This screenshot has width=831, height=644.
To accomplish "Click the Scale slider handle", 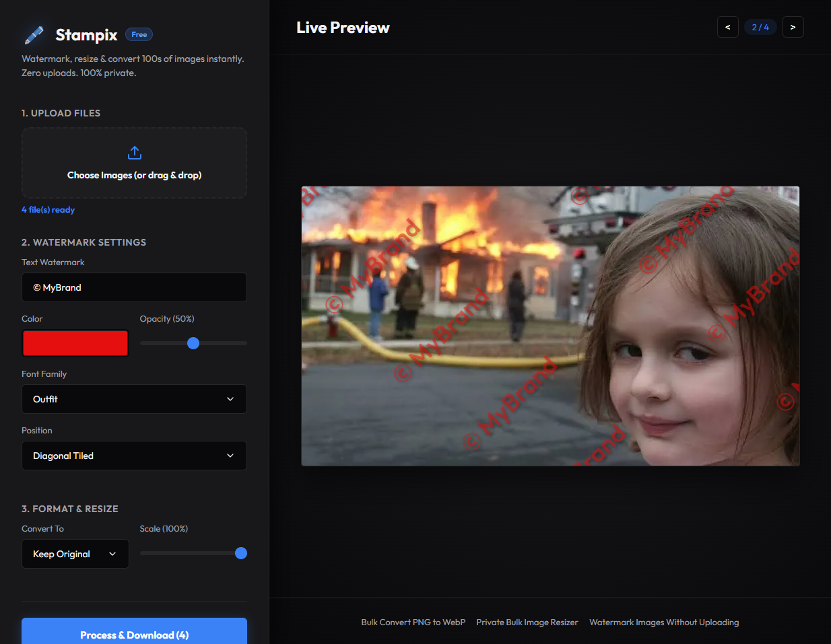I will click(240, 553).
